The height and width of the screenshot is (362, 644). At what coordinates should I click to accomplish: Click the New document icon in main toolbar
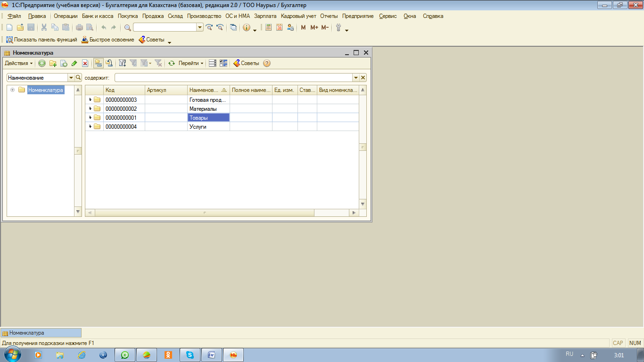pyautogui.click(x=9, y=27)
